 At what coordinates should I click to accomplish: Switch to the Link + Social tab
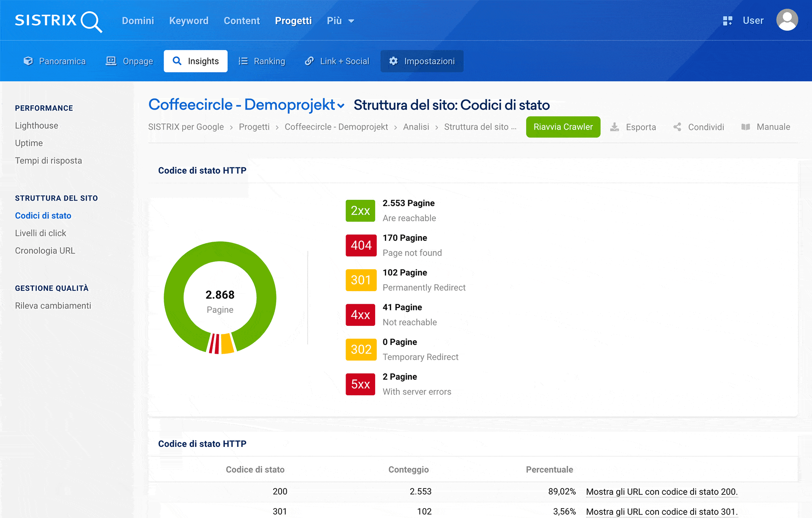point(337,61)
